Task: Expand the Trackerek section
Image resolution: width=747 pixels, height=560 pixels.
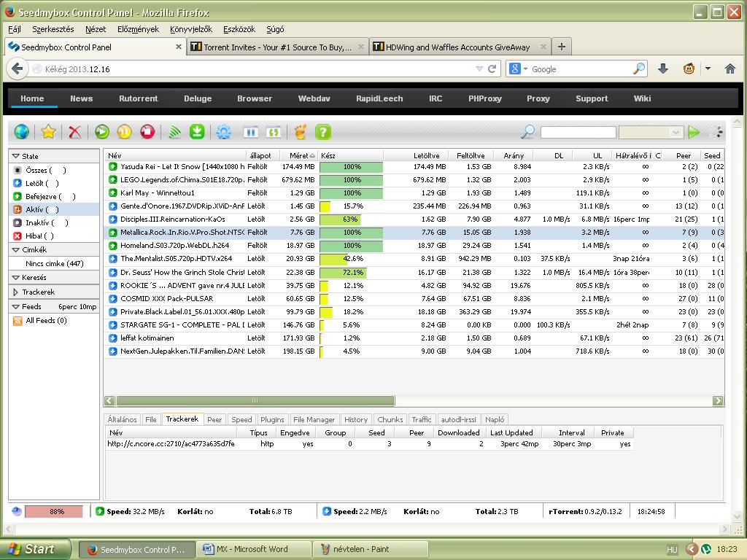Action: [16, 292]
